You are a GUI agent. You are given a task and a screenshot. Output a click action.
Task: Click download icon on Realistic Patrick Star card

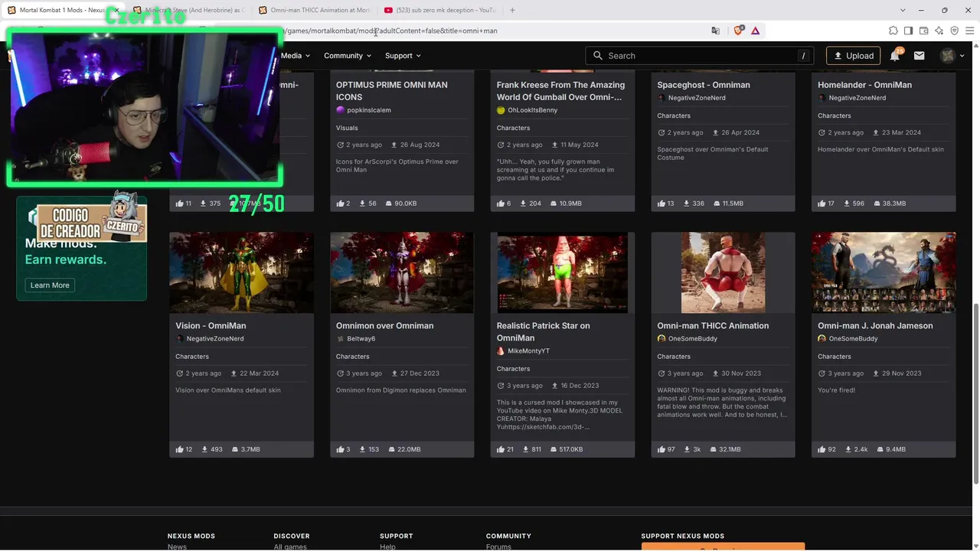coord(524,449)
